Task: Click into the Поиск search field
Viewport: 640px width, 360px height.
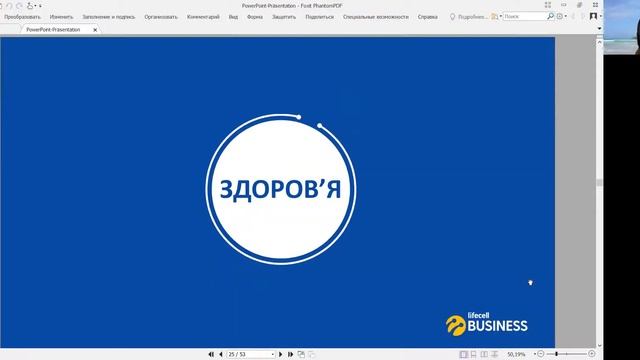Action: pyautogui.click(x=524, y=16)
